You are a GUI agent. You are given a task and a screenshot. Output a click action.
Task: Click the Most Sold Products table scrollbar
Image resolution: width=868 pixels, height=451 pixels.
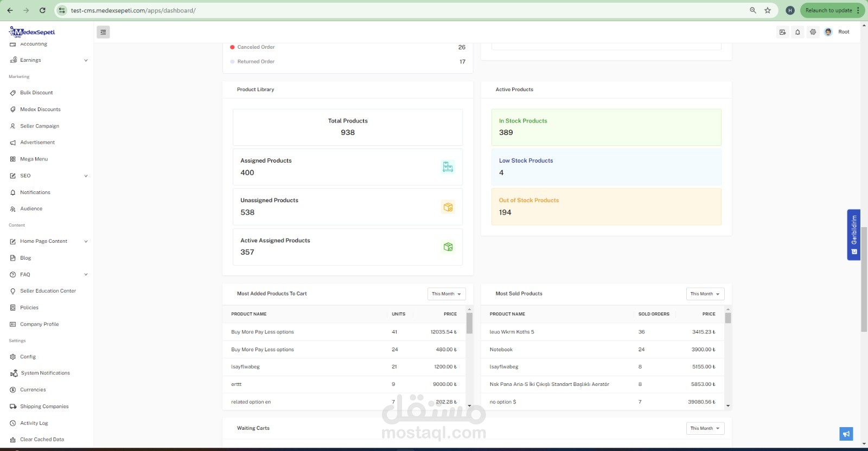[728, 358]
